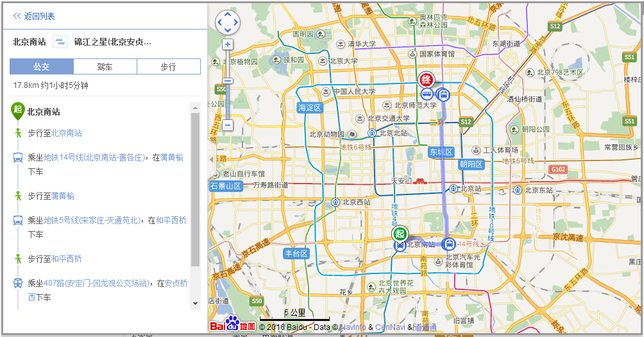The height and width of the screenshot is (337, 644).
Task: Click the subway icon beside 地铁14号线 step
Action: [x=17, y=157]
